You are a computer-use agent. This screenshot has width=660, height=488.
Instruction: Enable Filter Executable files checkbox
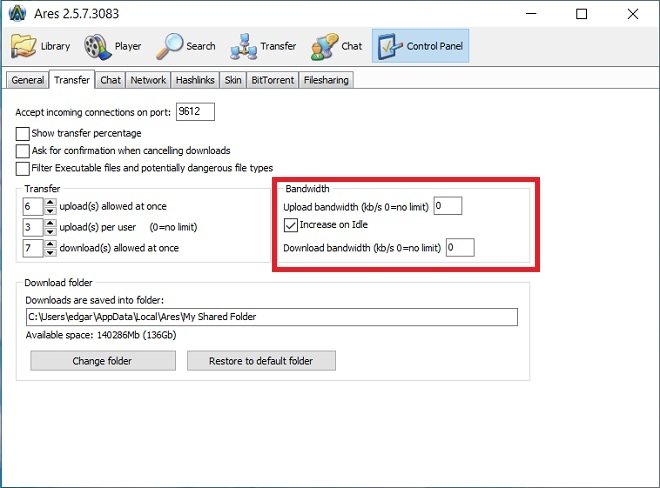[22, 169]
